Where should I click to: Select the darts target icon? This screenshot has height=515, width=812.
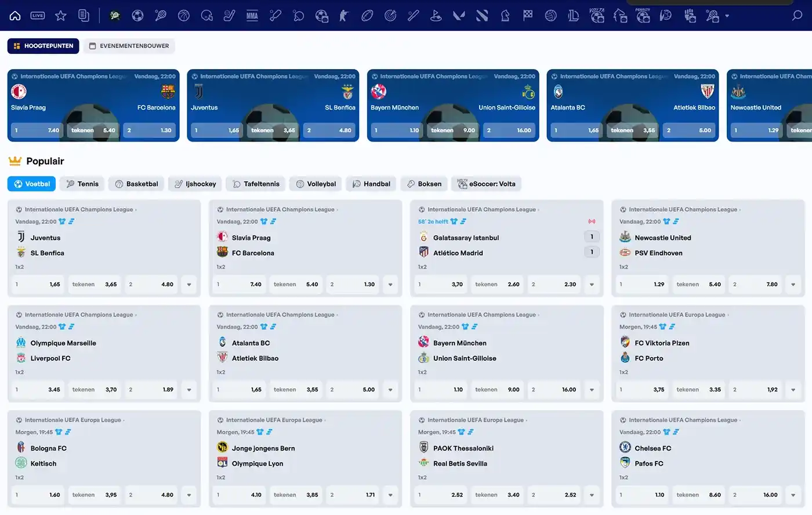pos(390,16)
